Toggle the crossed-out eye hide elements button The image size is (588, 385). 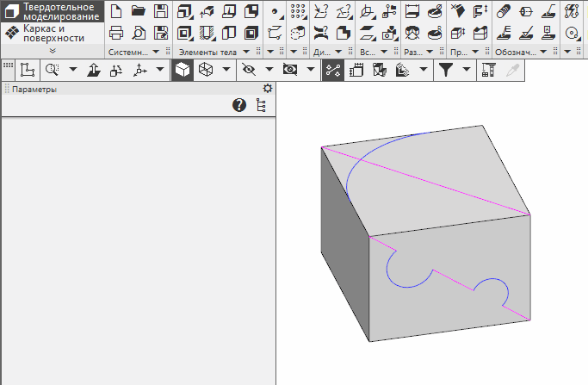(250, 71)
